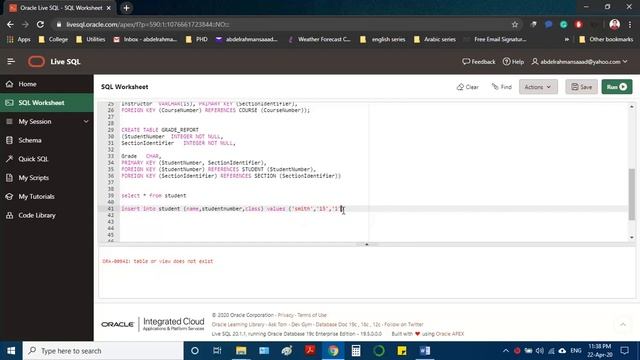Click the splitter collapse arrow below the editor

(367, 244)
